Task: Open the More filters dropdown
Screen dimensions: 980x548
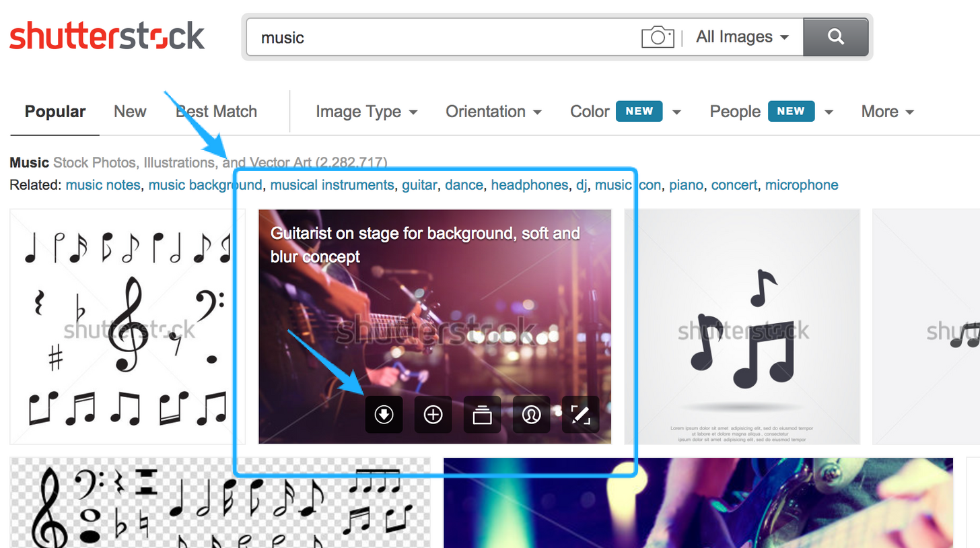Action: click(x=887, y=112)
